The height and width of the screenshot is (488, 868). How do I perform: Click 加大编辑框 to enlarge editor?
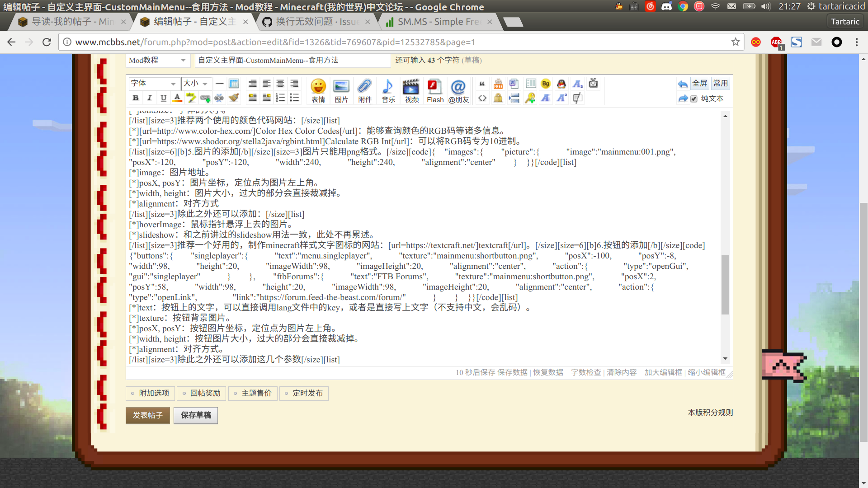pos(663,372)
